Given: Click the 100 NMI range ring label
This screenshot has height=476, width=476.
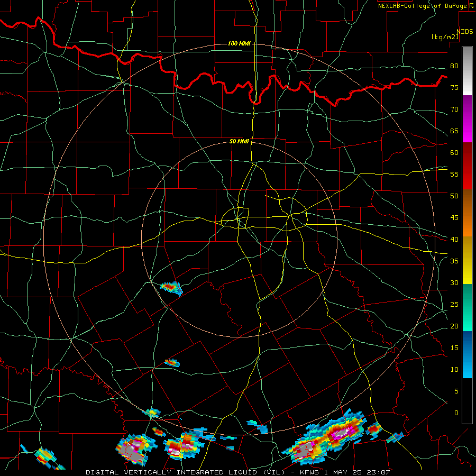Looking at the screenshot, I should tap(239, 44).
